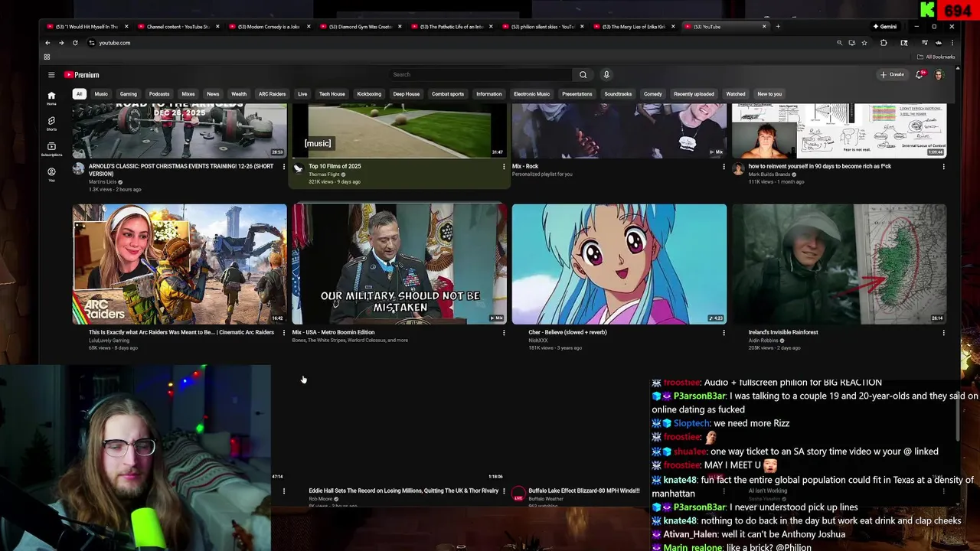Start voice search with microphone icon
Image resolution: width=980 pixels, height=551 pixels.
tap(606, 75)
